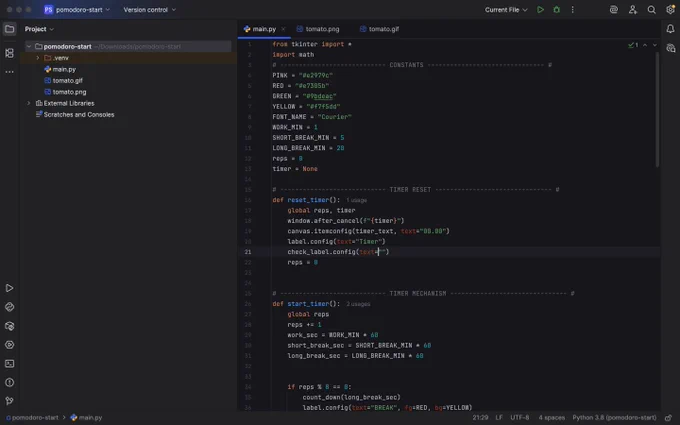The width and height of the screenshot is (680, 425).
Task: Go to previous highlighted problem arrow
Action: pyautogui.click(x=645, y=45)
